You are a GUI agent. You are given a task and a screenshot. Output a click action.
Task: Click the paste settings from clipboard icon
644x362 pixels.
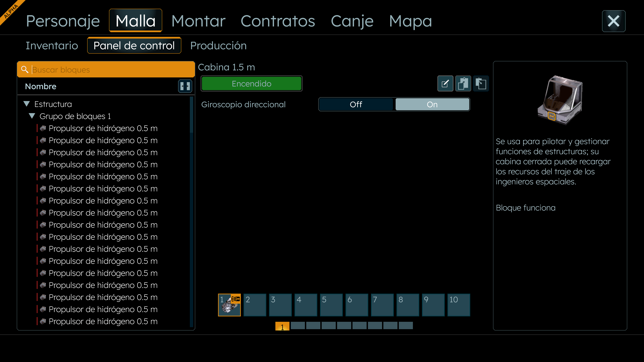[x=481, y=83]
